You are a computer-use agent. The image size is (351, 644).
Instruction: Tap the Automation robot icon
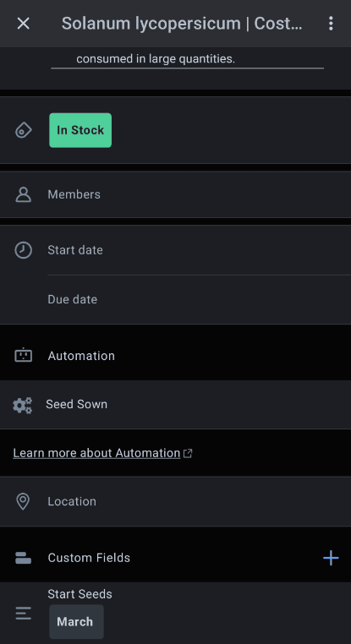[x=24, y=356]
